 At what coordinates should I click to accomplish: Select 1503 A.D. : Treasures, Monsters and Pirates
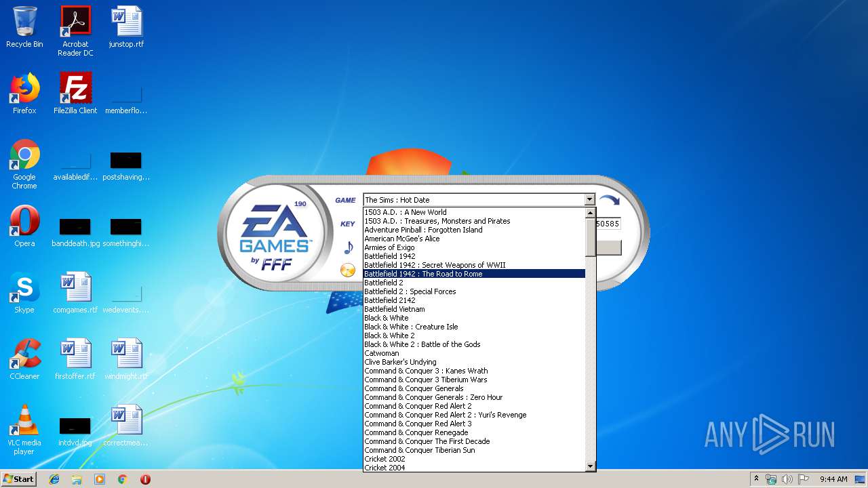coord(474,221)
